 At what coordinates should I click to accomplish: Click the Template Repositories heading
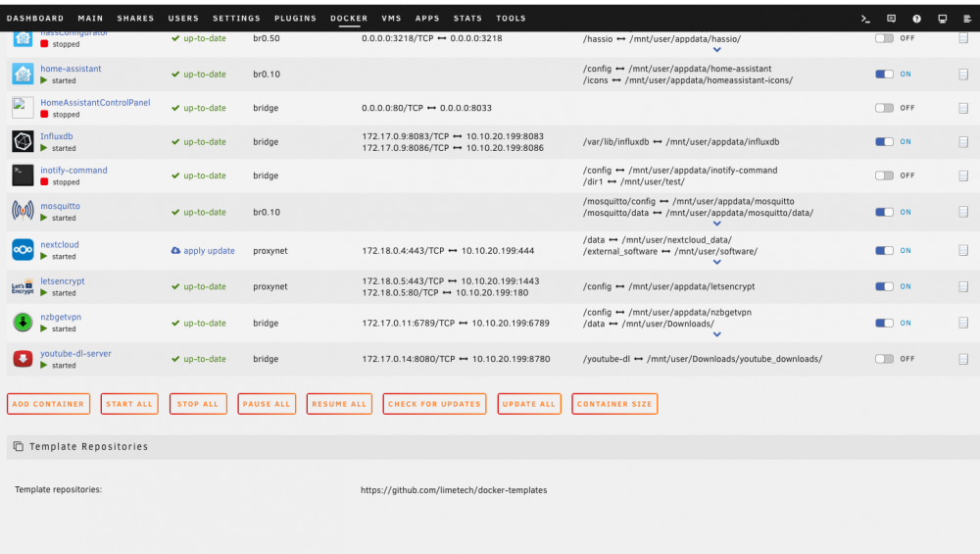click(89, 446)
